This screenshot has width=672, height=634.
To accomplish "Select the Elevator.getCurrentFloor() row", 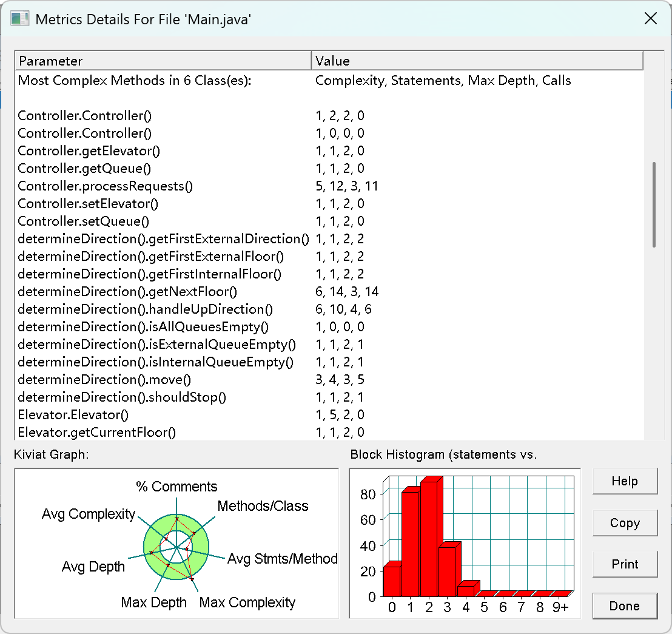I will (329, 432).
